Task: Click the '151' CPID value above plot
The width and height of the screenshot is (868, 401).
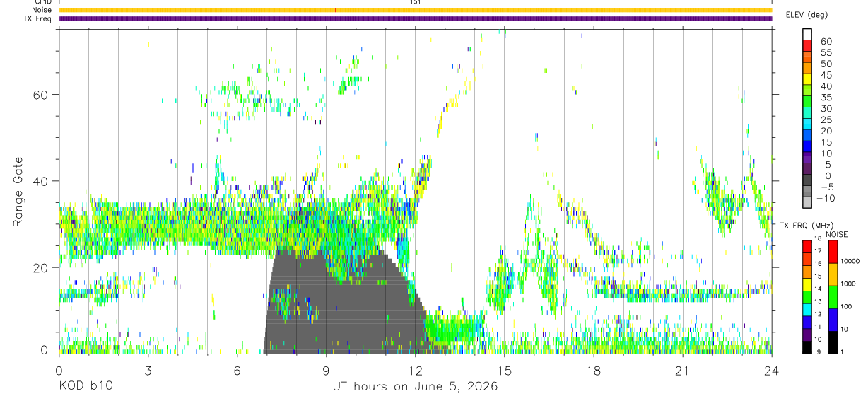Action: tap(416, 2)
